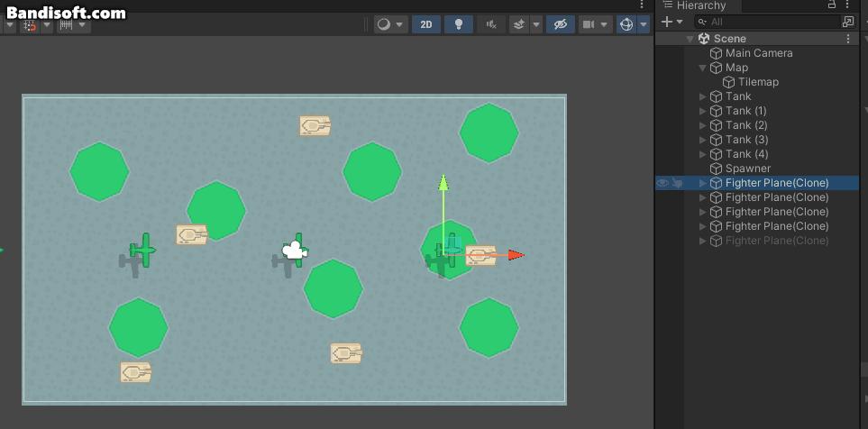The image size is (868, 429).
Task: Toggle the Gizmos globe icon
Action: click(626, 24)
